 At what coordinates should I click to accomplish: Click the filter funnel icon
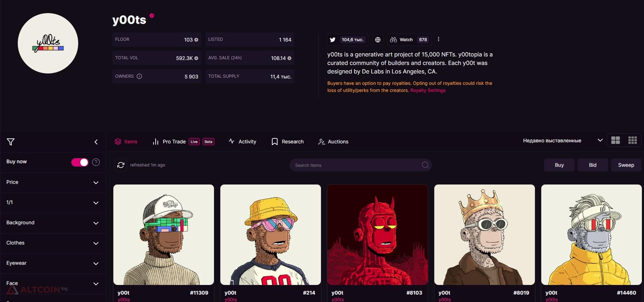click(x=11, y=142)
